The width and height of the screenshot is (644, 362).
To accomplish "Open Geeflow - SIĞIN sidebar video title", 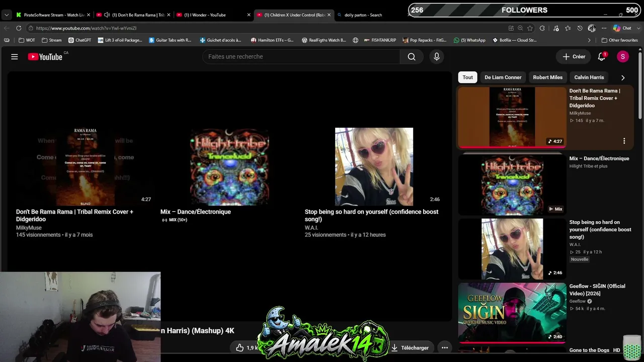I will tap(597, 290).
